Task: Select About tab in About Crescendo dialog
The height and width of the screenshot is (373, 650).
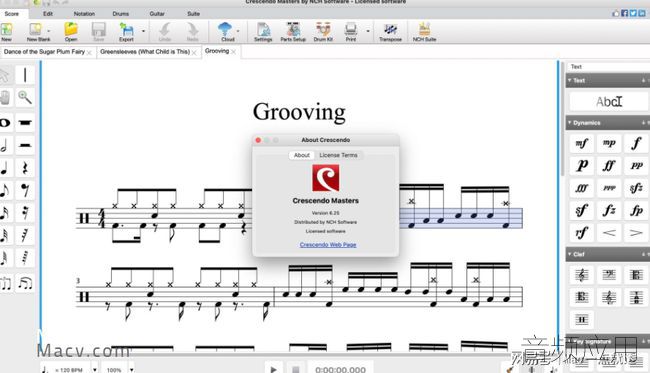Action: [302, 155]
